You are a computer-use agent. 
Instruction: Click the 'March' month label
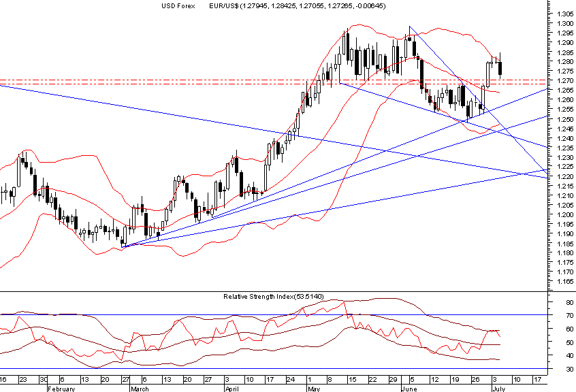[x=140, y=389]
